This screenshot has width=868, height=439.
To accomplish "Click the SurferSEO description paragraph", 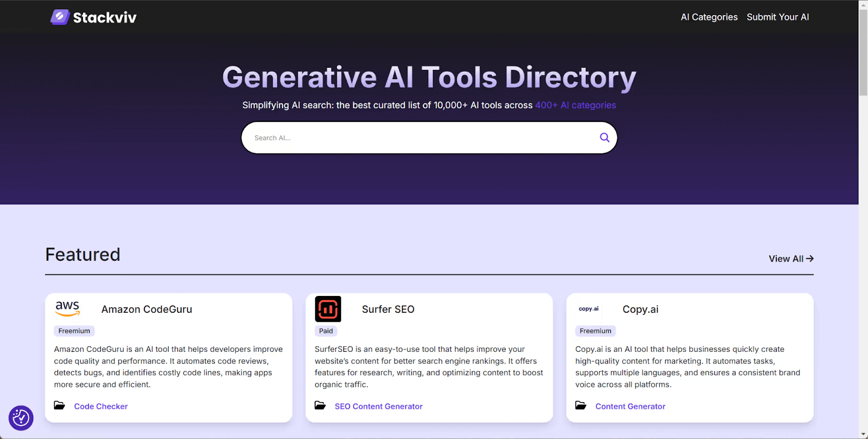I will pos(429,367).
